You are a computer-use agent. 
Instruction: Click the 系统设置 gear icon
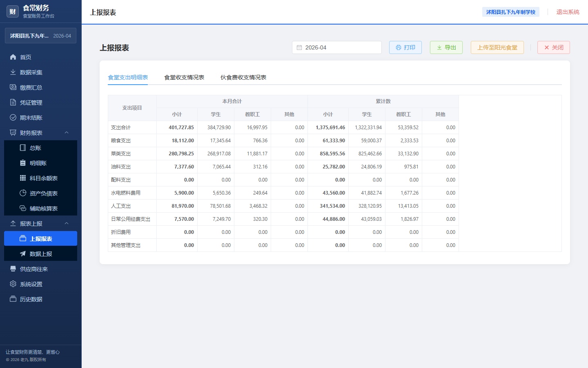point(13,284)
